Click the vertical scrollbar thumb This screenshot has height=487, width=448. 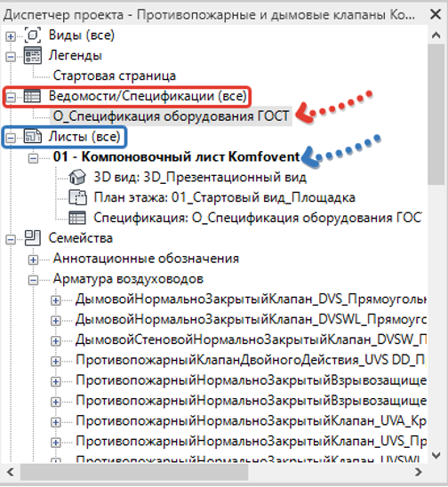coord(436,115)
